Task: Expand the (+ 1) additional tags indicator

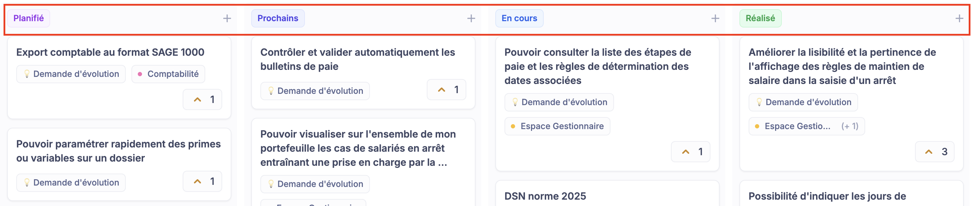Action: 850,126
